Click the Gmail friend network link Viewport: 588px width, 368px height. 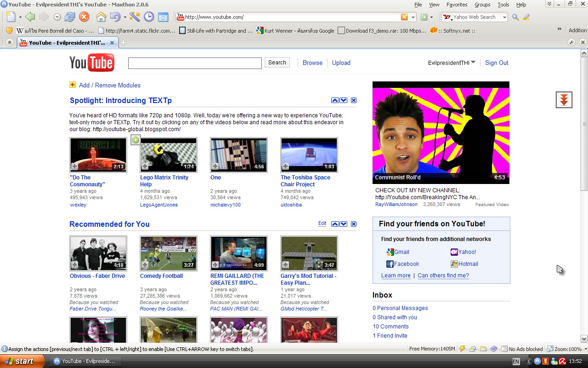[401, 252]
